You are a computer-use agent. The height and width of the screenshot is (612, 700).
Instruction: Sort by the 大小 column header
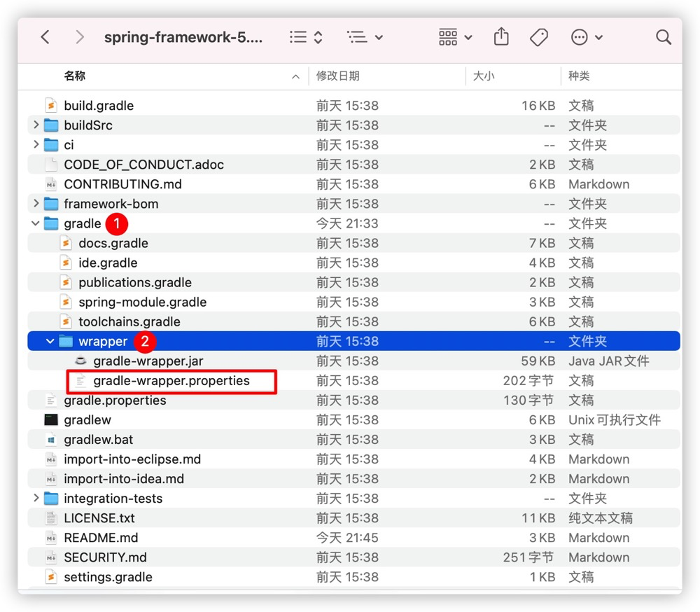(484, 76)
